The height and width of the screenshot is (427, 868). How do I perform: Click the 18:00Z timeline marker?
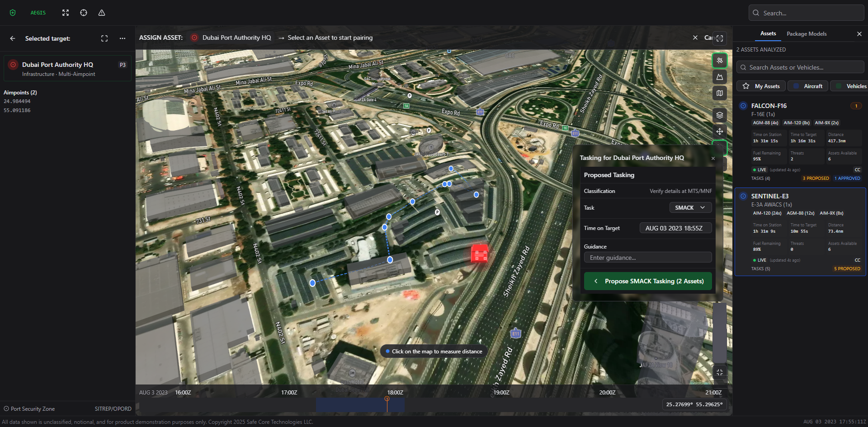(x=395, y=392)
